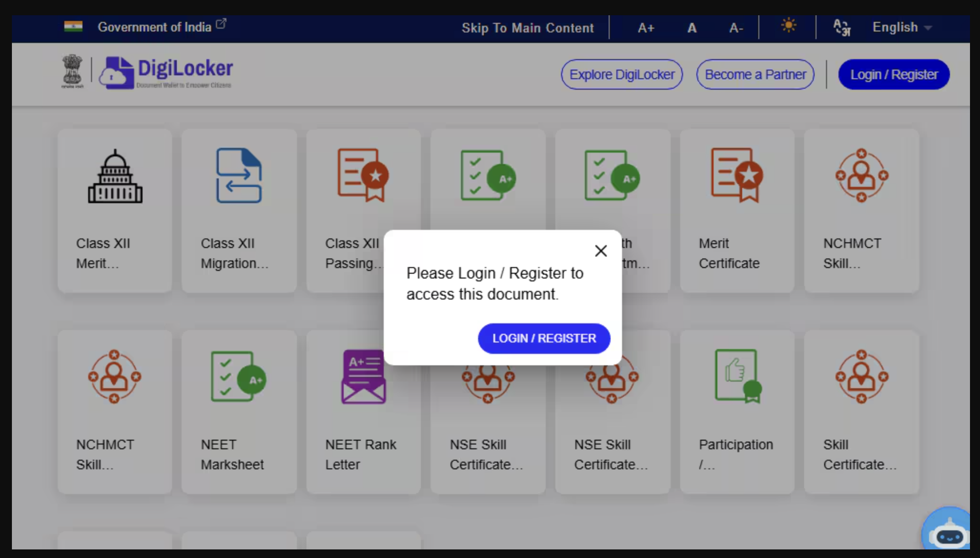This screenshot has width=980, height=558.
Task: Click Login / Register in the header
Action: point(894,74)
